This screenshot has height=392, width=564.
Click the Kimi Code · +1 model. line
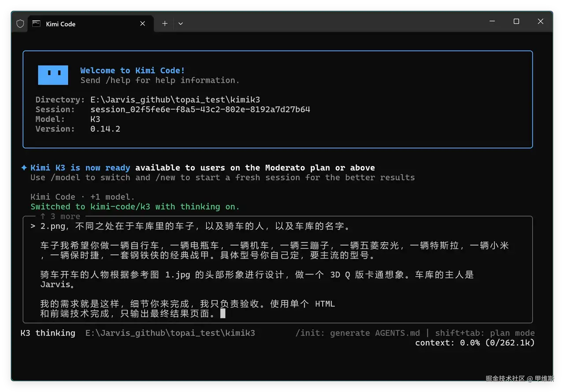click(82, 197)
